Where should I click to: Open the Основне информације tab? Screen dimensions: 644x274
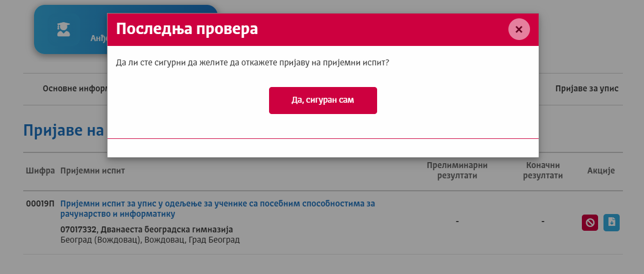coord(75,89)
